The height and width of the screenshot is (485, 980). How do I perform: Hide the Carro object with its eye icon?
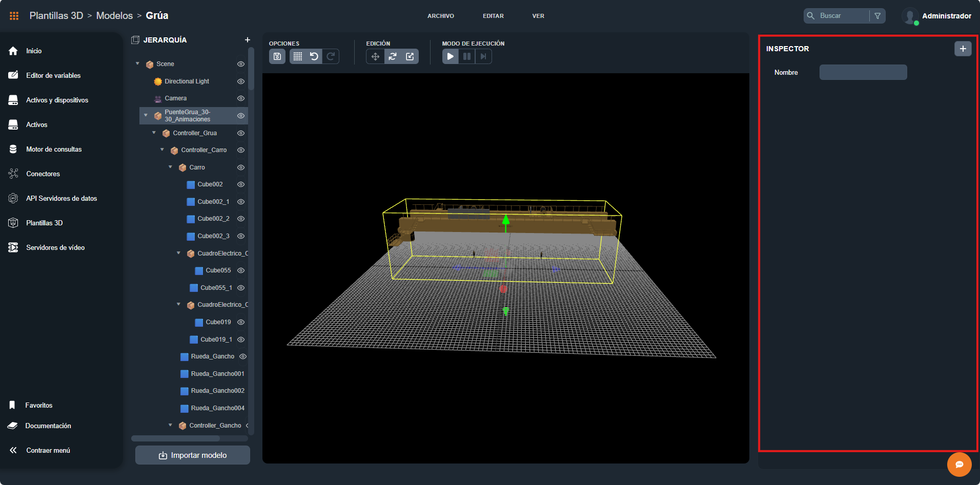click(x=241, y=167)
